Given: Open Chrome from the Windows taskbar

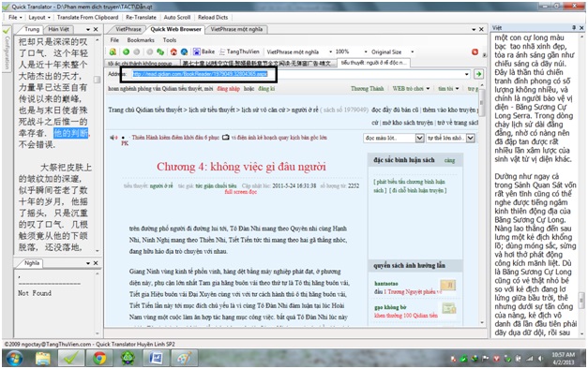Looking at the screenshot, I should point(99,358).
